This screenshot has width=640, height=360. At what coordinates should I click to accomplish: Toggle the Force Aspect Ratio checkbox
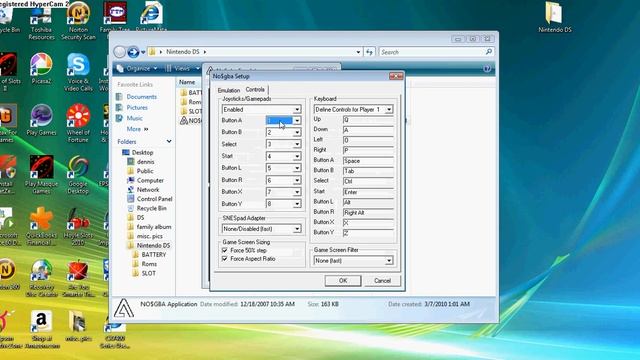click(224, 259)
